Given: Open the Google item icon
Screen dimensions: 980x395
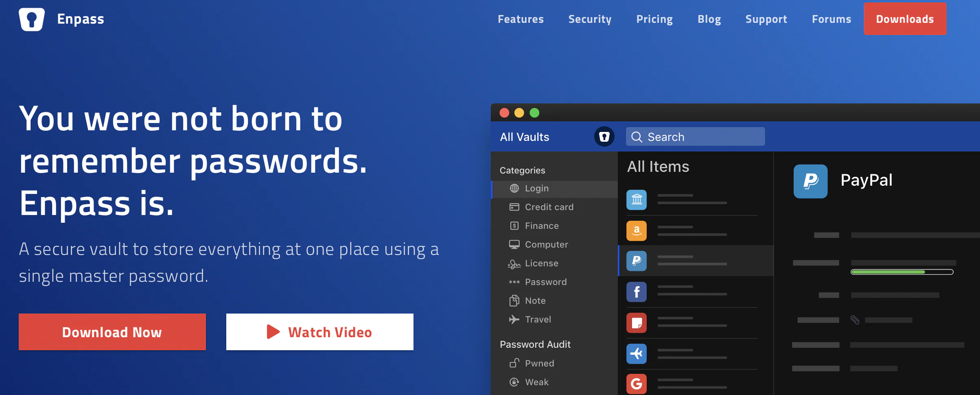Looking at the screenshot, I should pos(637,384).
